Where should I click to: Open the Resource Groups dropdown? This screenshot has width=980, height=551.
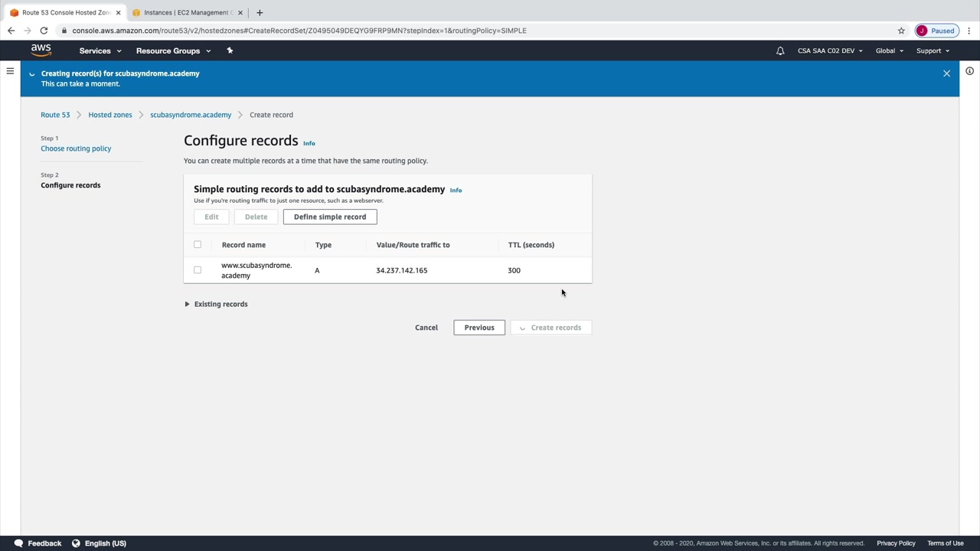(x=173, y=51)
